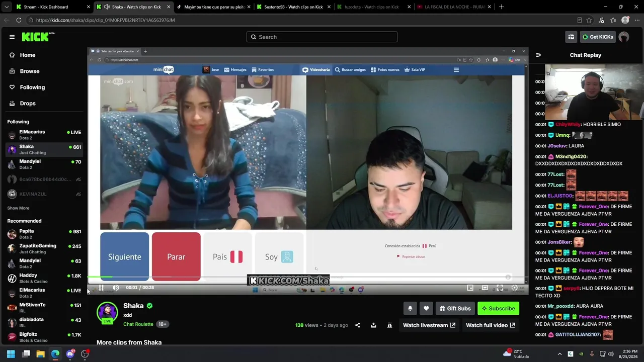Open the browser favorites list
644x362 pixels.
(x=613, y=20)
